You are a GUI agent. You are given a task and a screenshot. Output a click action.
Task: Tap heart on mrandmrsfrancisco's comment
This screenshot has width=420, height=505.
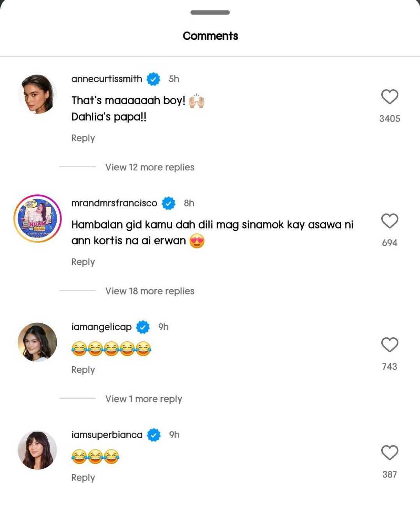tap(390, 221)
